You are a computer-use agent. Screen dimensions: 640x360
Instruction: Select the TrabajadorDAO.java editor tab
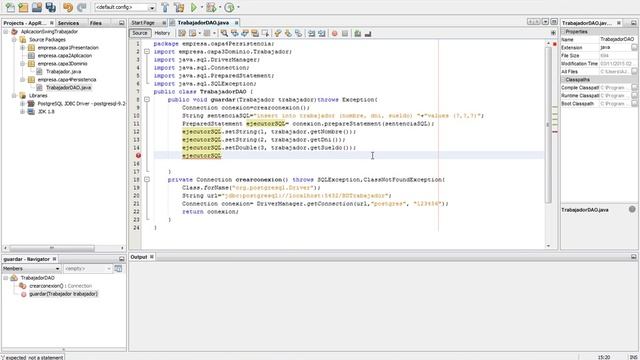pos(203,23)
